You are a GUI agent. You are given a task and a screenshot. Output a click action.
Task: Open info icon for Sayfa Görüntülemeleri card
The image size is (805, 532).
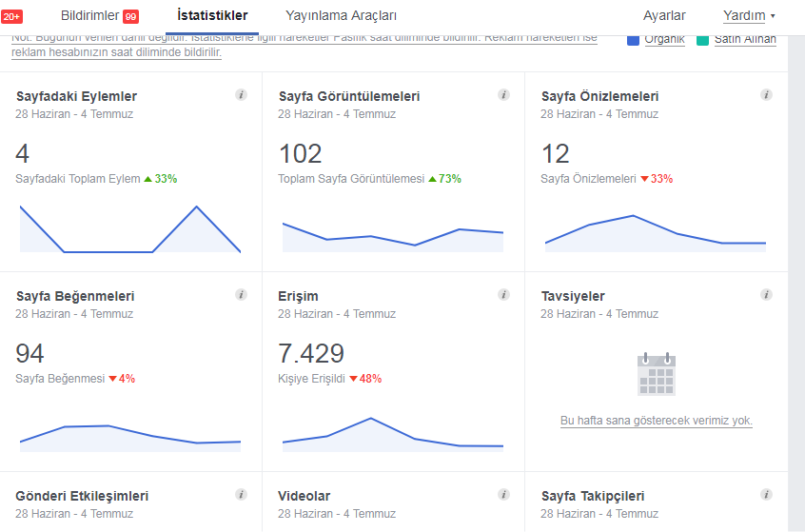click(503, 95)
